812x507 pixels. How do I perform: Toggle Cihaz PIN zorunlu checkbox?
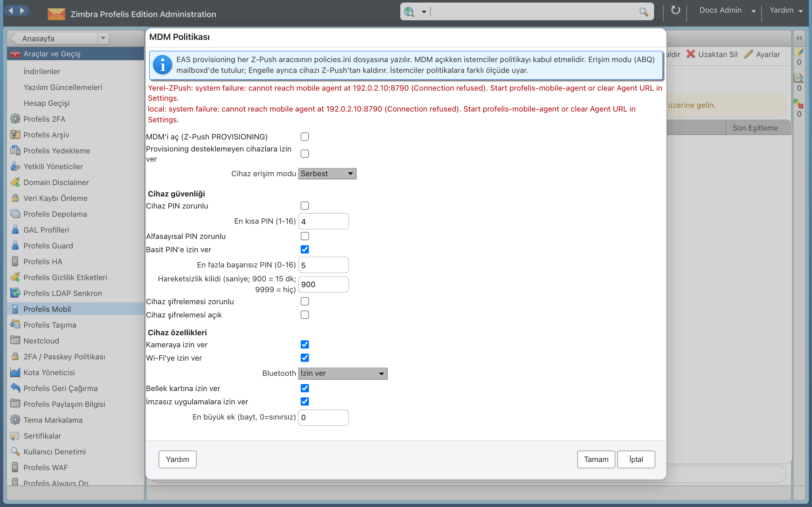coord(305,206)
